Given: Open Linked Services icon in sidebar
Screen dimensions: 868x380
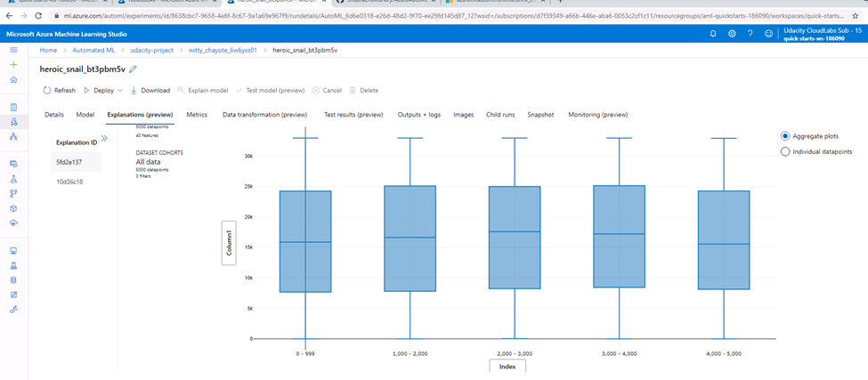Looking at the screenshot, I should point(14,309).
